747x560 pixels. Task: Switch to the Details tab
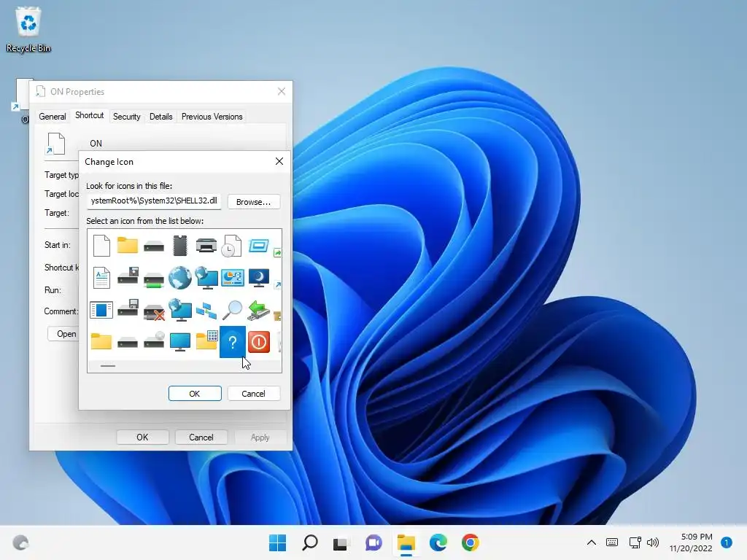coord(161,117)
